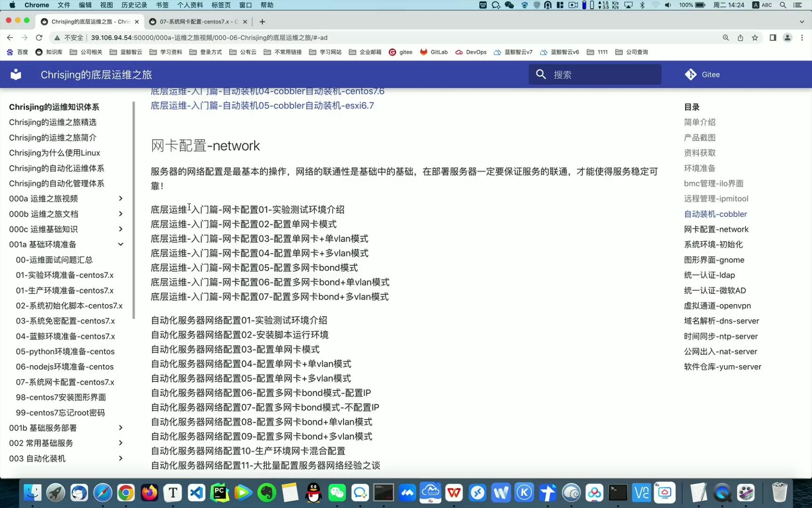Open WeChat from the Dock
Image resolution: width=812 pixels, height=508 pixels.
pos(337,493)
